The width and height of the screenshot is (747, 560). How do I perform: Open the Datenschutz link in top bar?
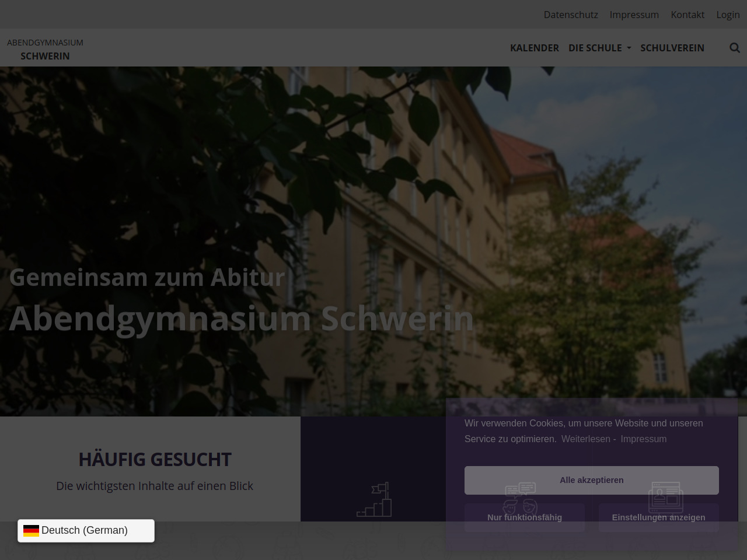coord(570,15)
